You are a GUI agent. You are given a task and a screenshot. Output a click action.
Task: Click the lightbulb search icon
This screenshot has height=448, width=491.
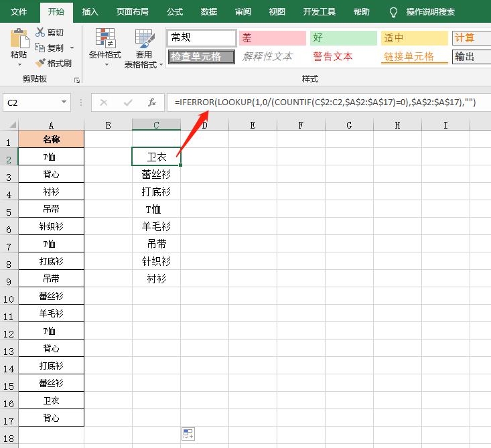(x=393, y=12)
